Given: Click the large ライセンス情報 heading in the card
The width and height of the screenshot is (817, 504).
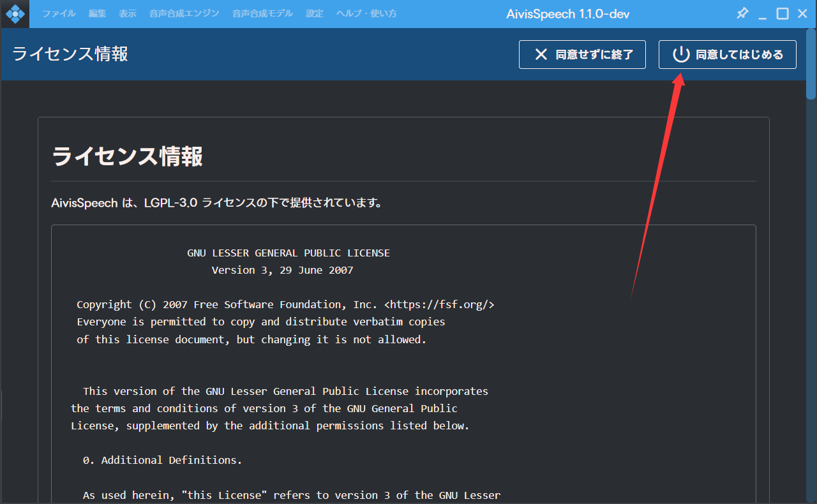Looking at the screenshot, I should (x=127, y=156).
